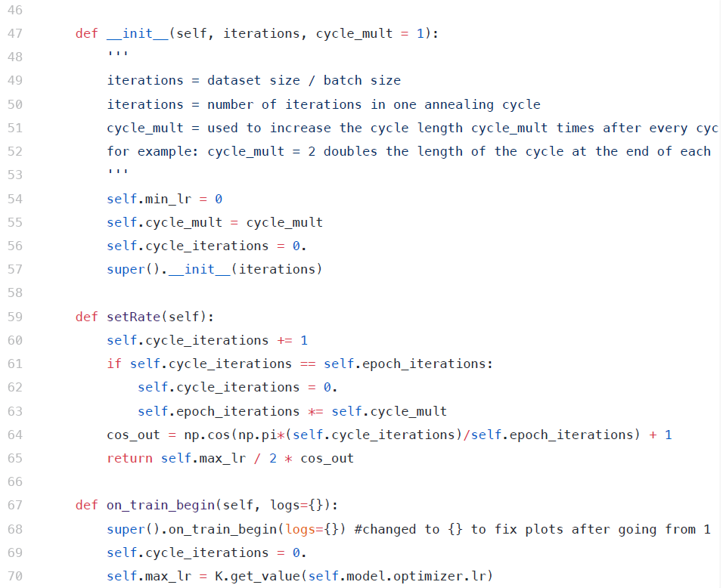This screenshot has width=723, height=588.
Task: Click on_train_begin function definition name
Action: click(x=160, y=506)
